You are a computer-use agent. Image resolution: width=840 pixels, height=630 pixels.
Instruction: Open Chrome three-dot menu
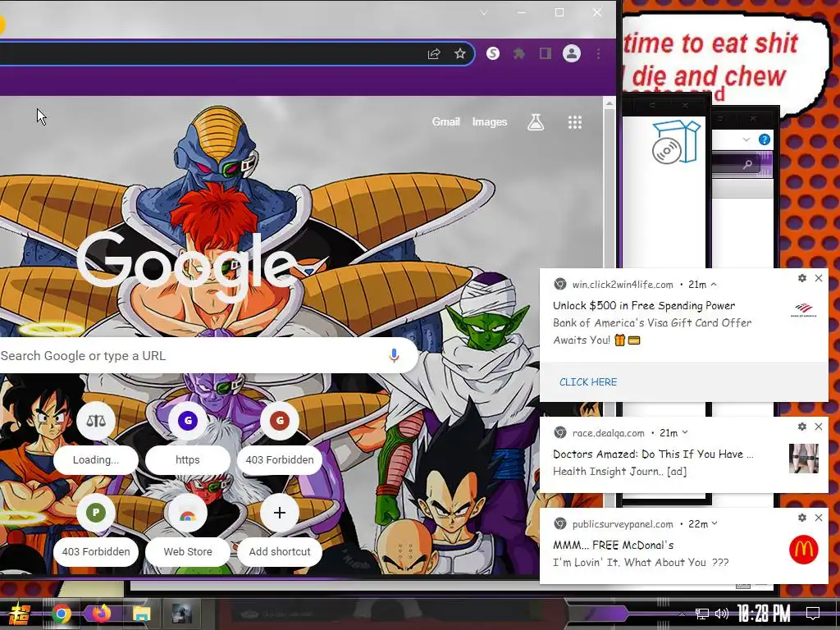598,53
